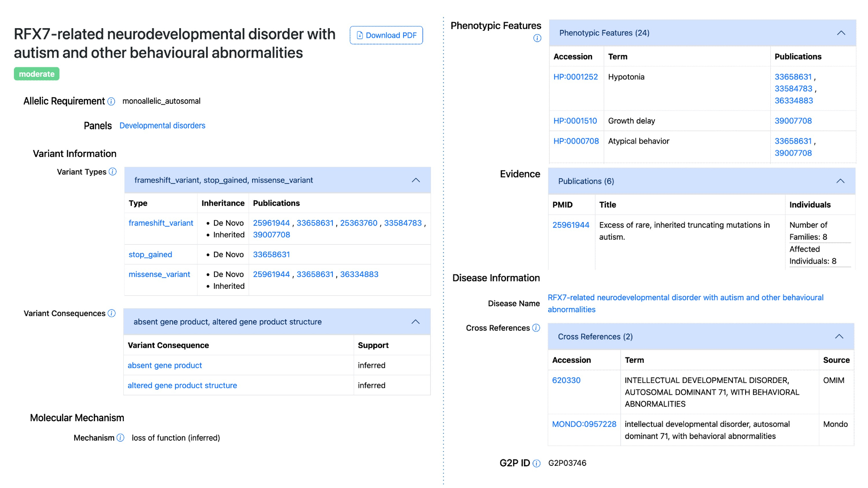
Task: Click the Download PDF button
Action: [386, 35]
